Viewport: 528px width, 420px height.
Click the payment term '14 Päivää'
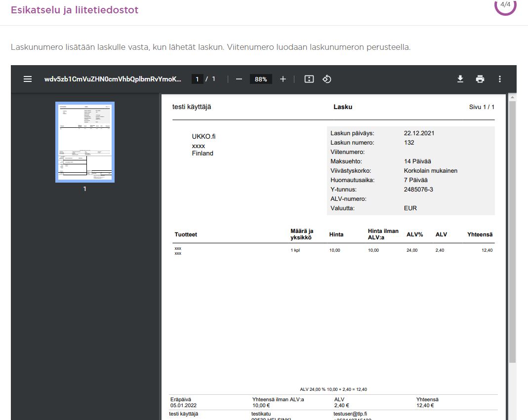(417, 161)
